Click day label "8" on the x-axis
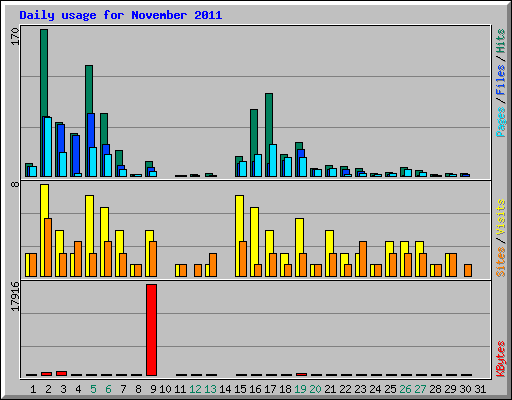Screen dimensions: 512x400 (x=138, y=389)
